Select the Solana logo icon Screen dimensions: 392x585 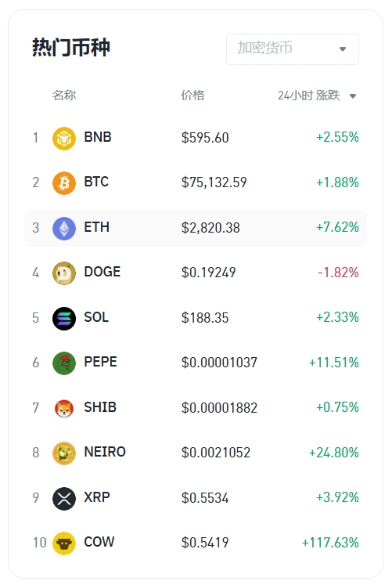click(x=64, y=318)
